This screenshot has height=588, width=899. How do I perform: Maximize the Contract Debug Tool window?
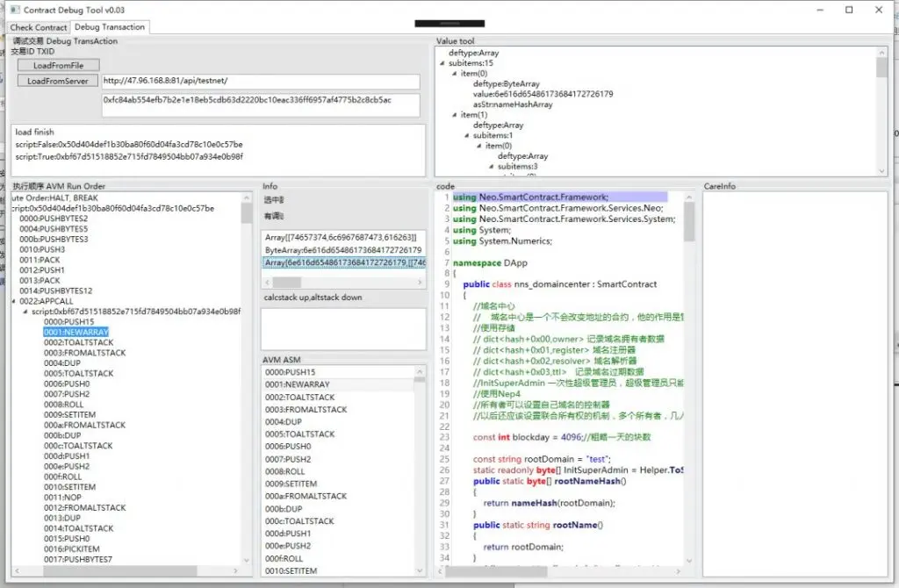(x=849, y=10)
